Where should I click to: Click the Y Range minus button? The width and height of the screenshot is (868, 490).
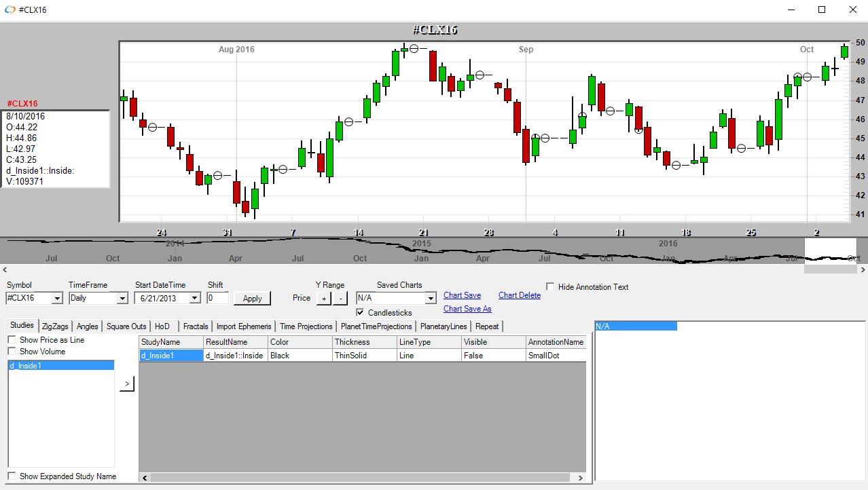point(340,298)
